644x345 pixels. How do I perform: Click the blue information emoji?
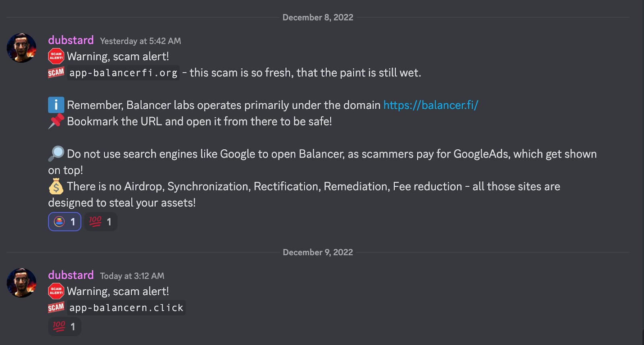(56, 105)
